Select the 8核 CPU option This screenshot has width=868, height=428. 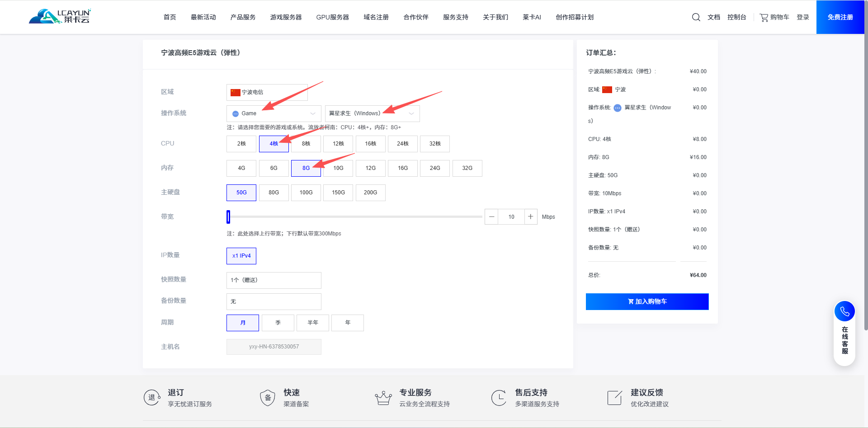coord(306,144)
